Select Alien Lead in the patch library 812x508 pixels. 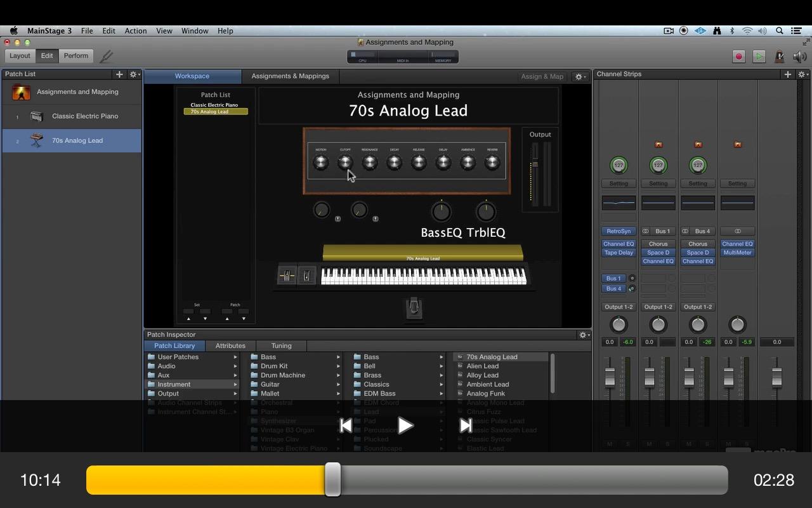[x=483, y=366]
